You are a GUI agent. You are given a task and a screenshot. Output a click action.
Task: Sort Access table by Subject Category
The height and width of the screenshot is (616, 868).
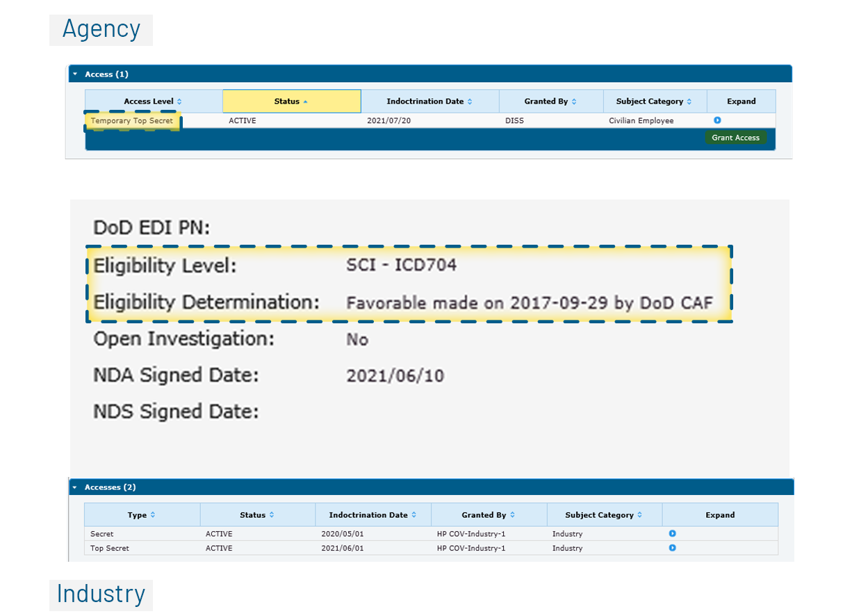(x=655, y=101)
